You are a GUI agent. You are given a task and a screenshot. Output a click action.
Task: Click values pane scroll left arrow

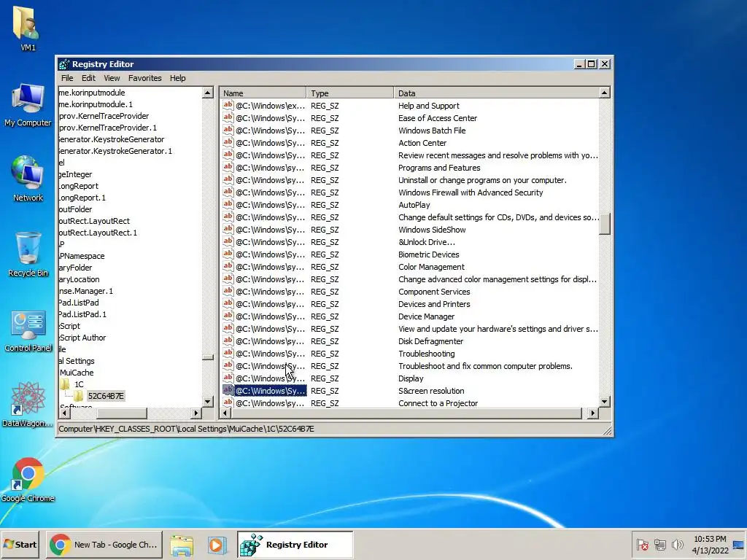[225, 413]
